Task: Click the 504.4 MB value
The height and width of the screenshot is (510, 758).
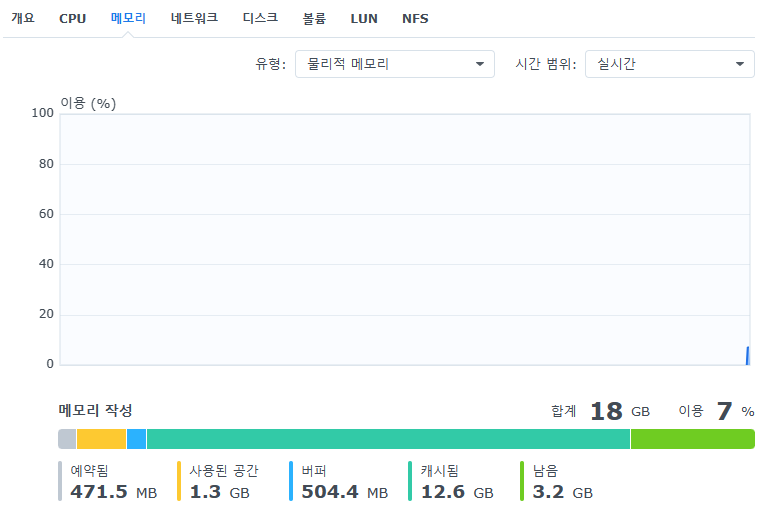Action: coord(345,492)
